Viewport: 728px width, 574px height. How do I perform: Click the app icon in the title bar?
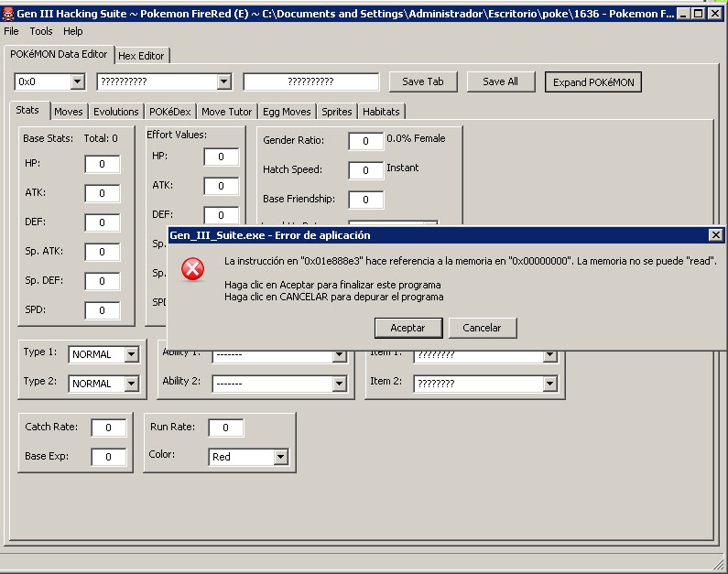[8, 14]
